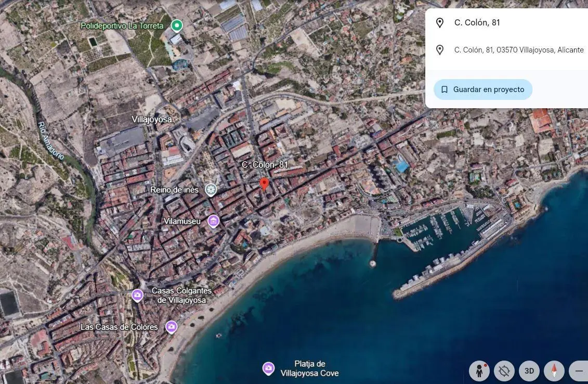Open the Pegman Street View control

(479, 371)
